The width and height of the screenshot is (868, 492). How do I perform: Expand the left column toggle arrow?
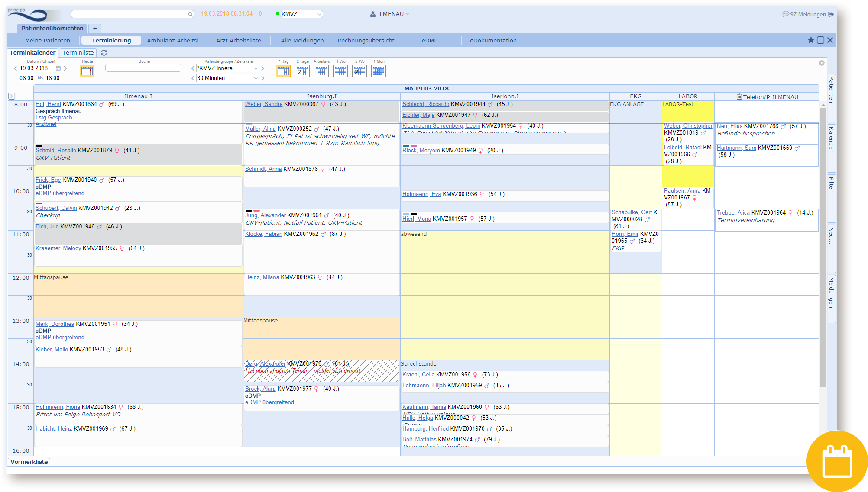[12, 96]
